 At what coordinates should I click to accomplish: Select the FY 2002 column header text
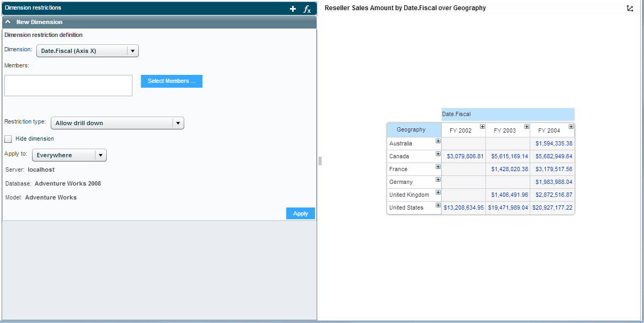[460, 131]
